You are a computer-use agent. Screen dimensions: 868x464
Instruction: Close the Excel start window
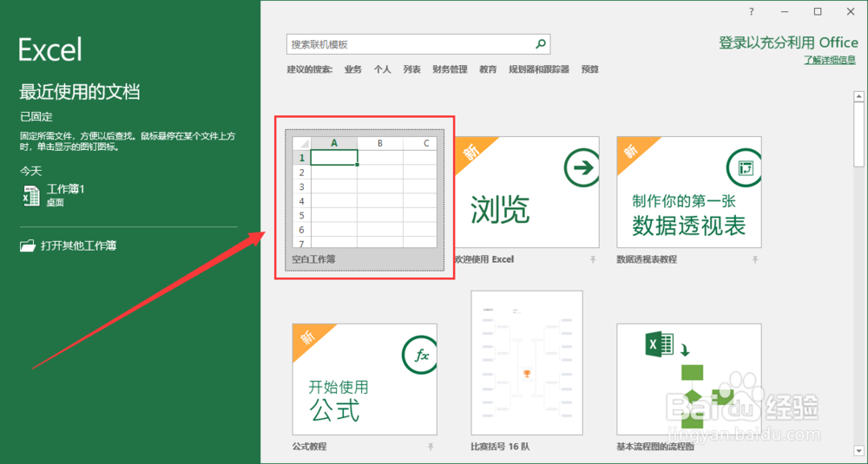tap(851, 11)
